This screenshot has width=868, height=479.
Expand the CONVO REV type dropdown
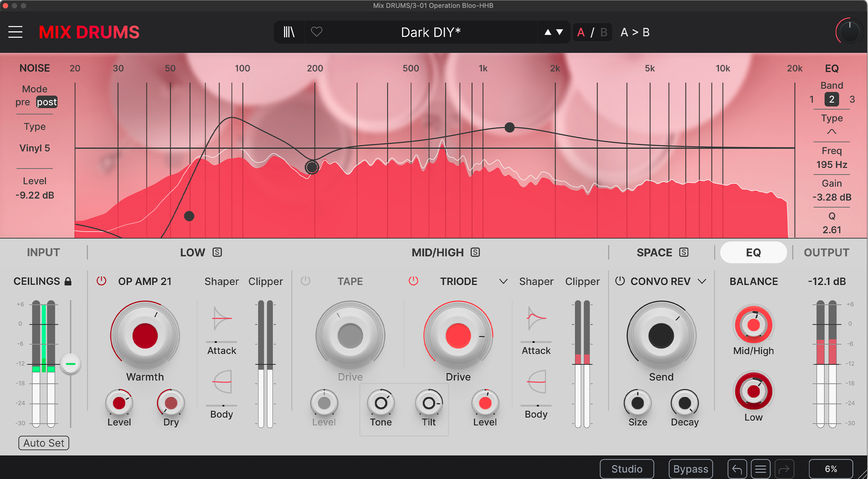pyautogui.click(x=701, y=281)
